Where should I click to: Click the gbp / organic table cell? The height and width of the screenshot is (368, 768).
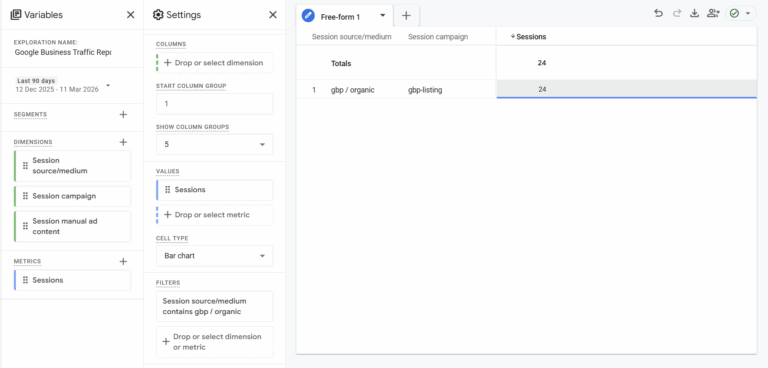353,90
